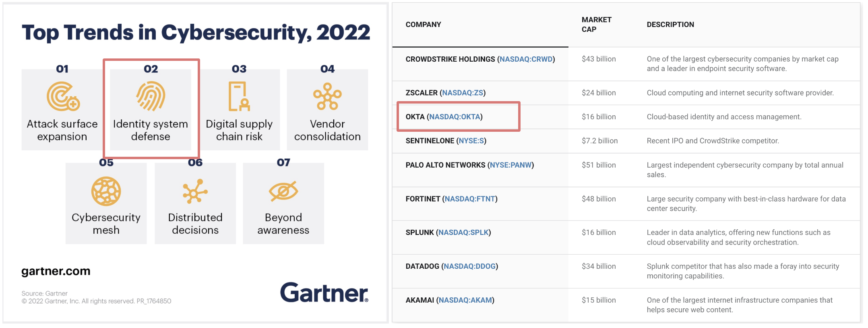Click the fingerprint Identity system defense icon
The image size is (868, 328).
tap(151, 96)
